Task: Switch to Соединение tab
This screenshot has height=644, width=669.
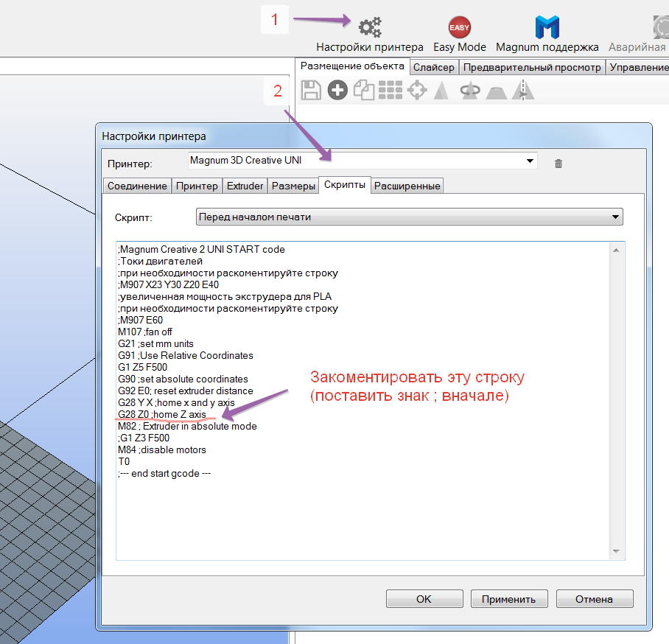Action: tap(137, 186)
